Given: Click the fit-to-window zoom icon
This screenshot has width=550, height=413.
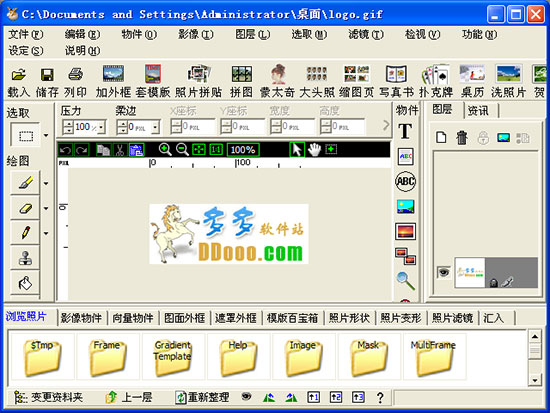Looking at the screenshot, I should click(199, 150).
